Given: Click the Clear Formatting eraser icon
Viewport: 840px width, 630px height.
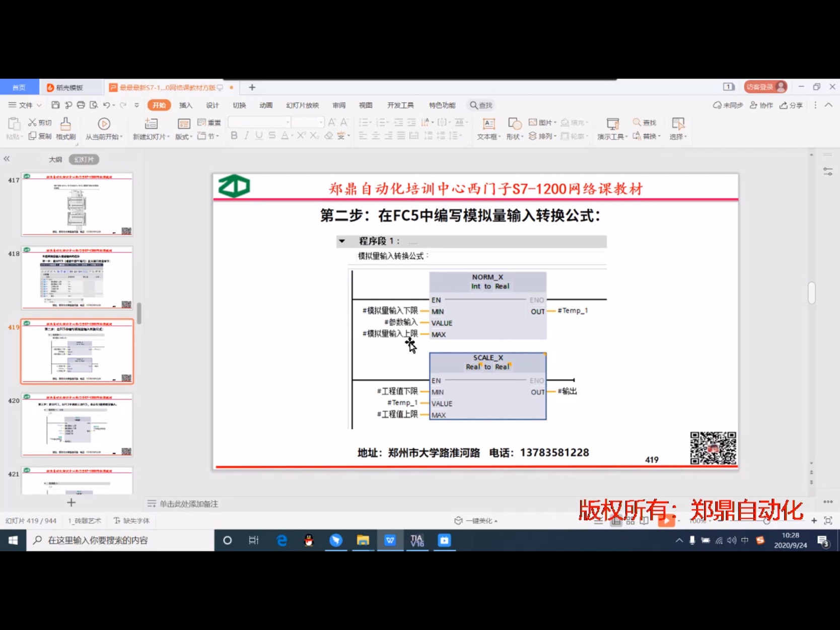Looking at the screenshot, I should tap(328, 135).
